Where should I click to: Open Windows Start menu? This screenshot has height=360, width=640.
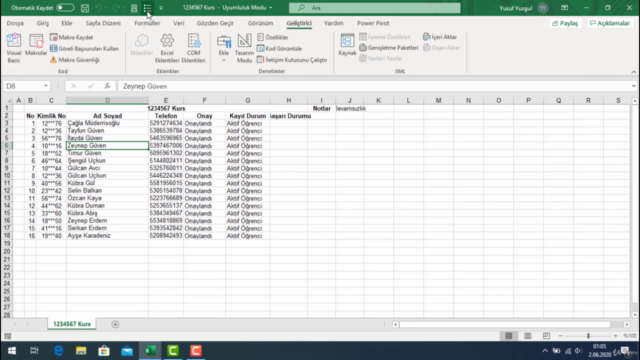tap(12, 351)
